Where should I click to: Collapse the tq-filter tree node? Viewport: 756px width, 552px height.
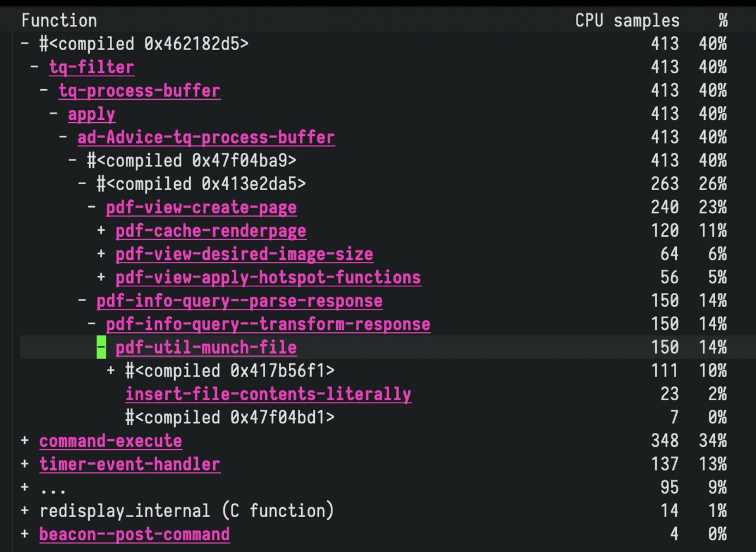pos(35,67)
